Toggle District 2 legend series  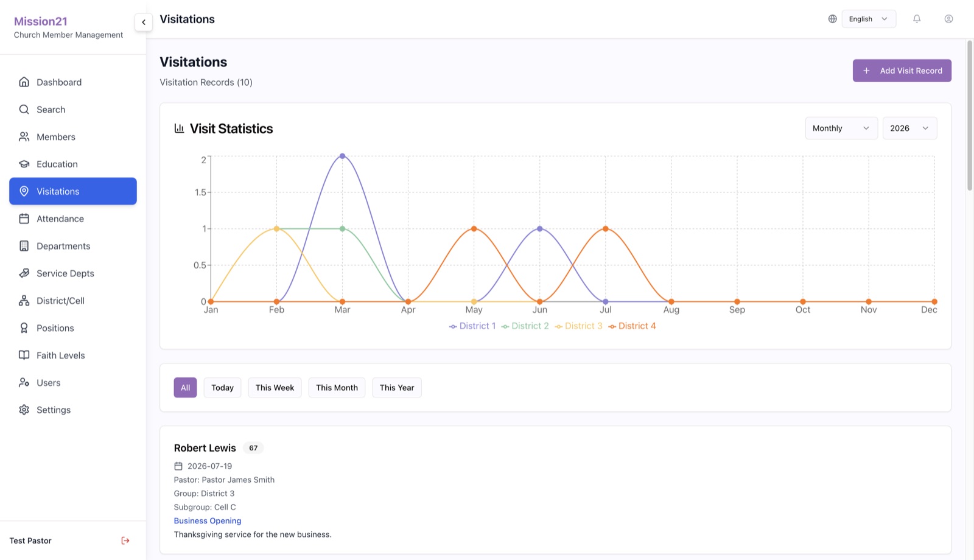(525, 326)
